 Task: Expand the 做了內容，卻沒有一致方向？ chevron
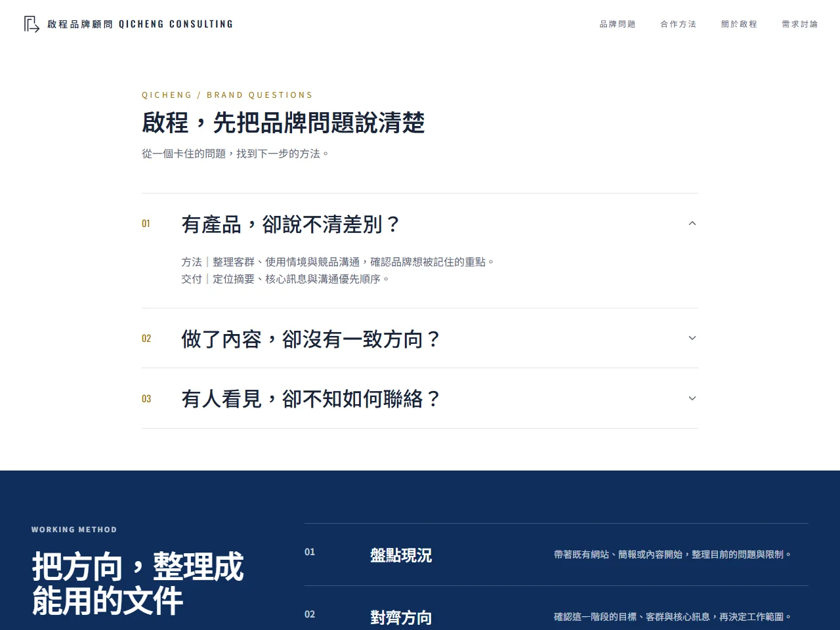tap(692, 338)
